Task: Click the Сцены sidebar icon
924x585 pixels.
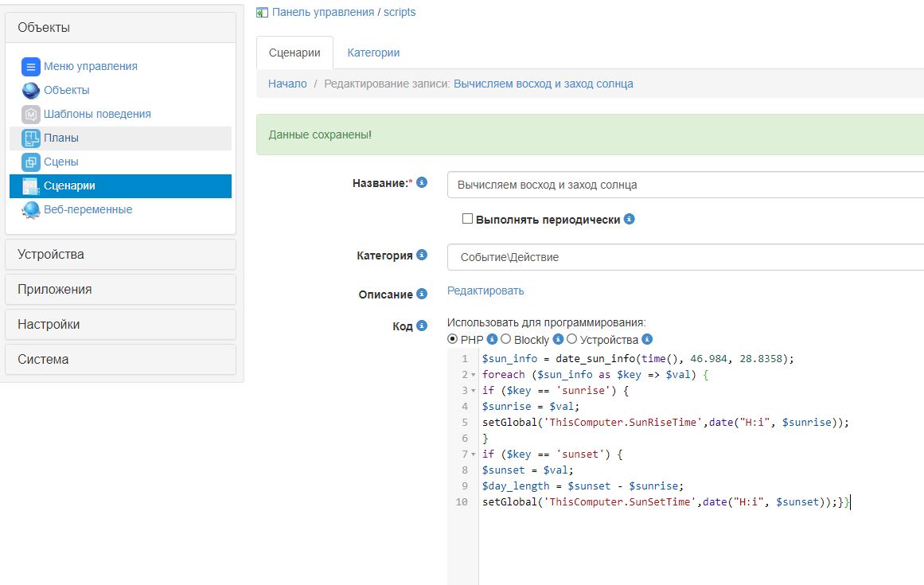Action: [30, 162]
